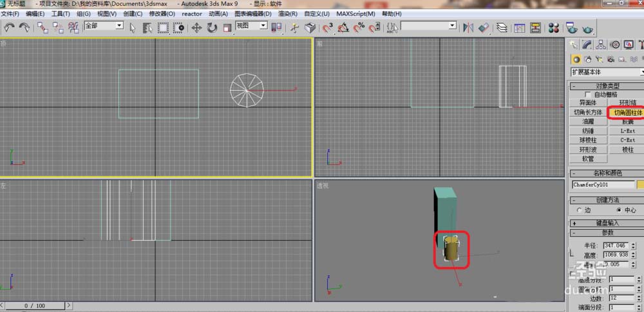The image size is (644, 312).
Task: Open the Schematic View icon
Action: [x=535, y=28]
